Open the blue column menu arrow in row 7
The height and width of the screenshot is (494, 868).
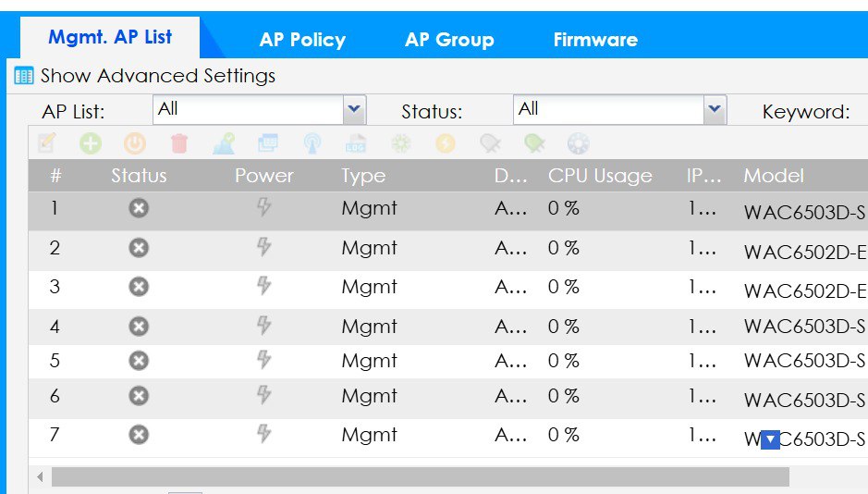pos(770,440)
